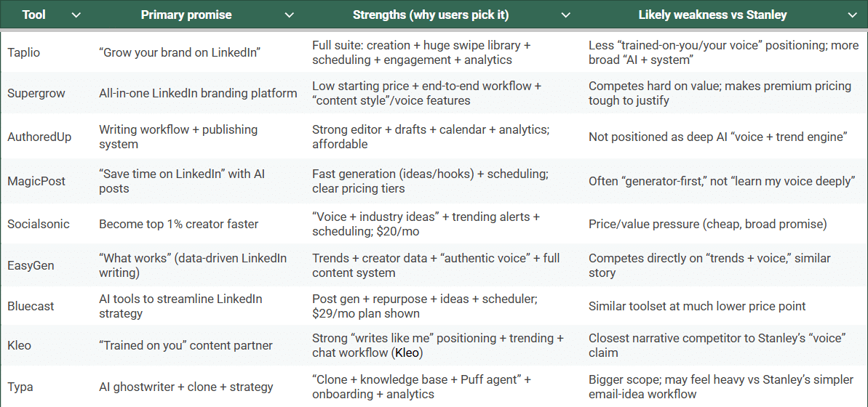Expand the Primary promise column filter arrow
Screen dimensions: 868x407
[289, 15]
